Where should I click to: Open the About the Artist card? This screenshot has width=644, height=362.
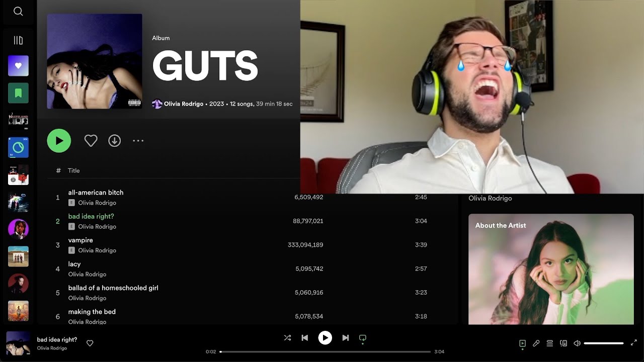551,269
